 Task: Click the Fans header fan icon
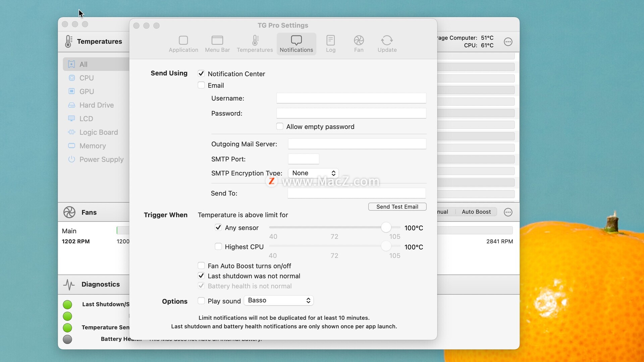69,212
